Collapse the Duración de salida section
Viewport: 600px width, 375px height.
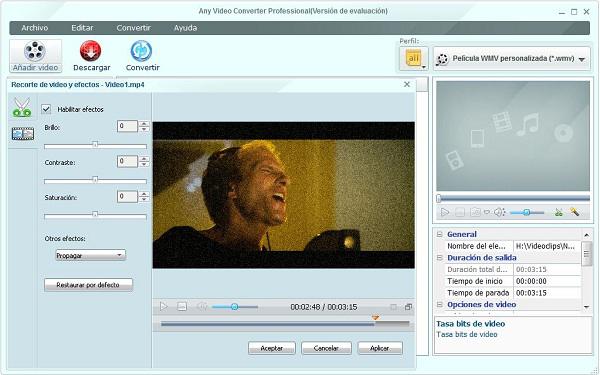coord(440,258)
